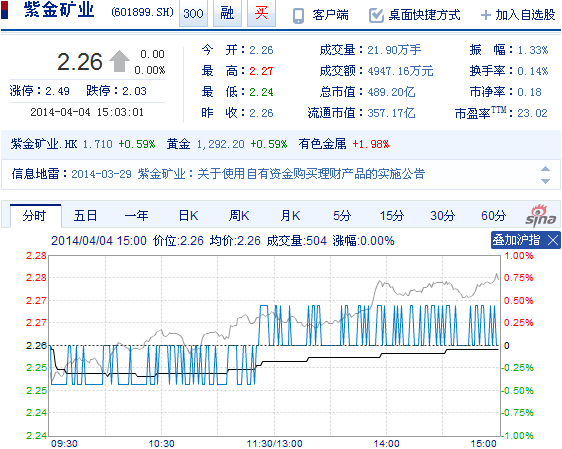Image resolution: width=562 pixels, height=449 pixels.
Task: Click the news scroll up arrow
Action: coord(545,169)
